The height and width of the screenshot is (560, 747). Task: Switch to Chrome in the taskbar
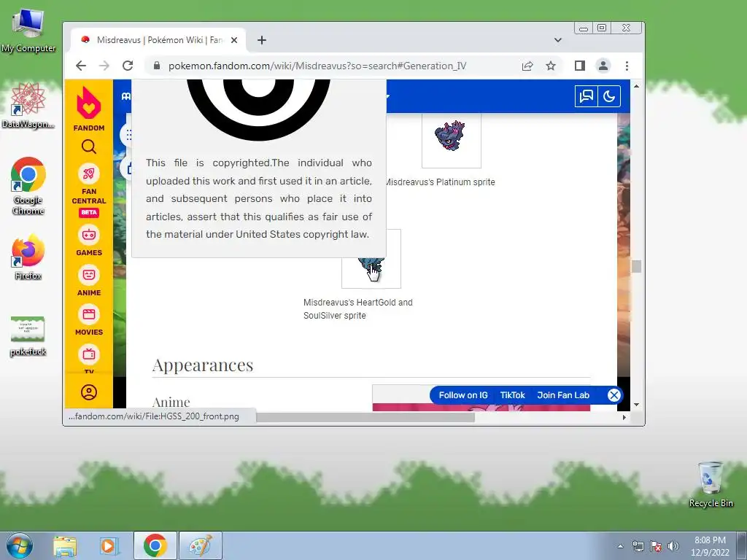coord(155,545)
